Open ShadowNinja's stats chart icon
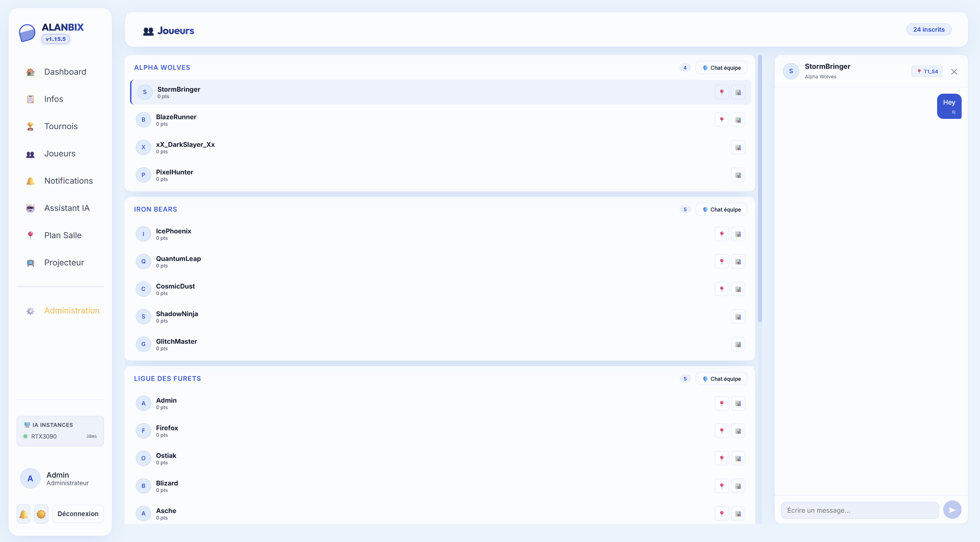The image size is (980, 542). (738, 317)
